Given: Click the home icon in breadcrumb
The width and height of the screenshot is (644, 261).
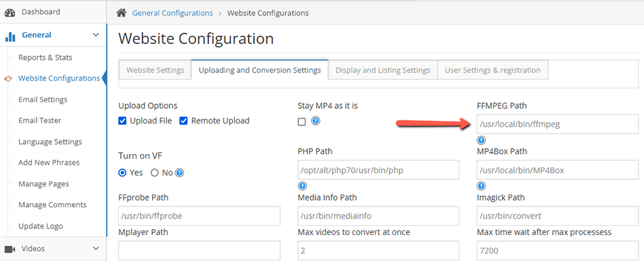Looking at the screenshot, I should click(x=121, y=13).
